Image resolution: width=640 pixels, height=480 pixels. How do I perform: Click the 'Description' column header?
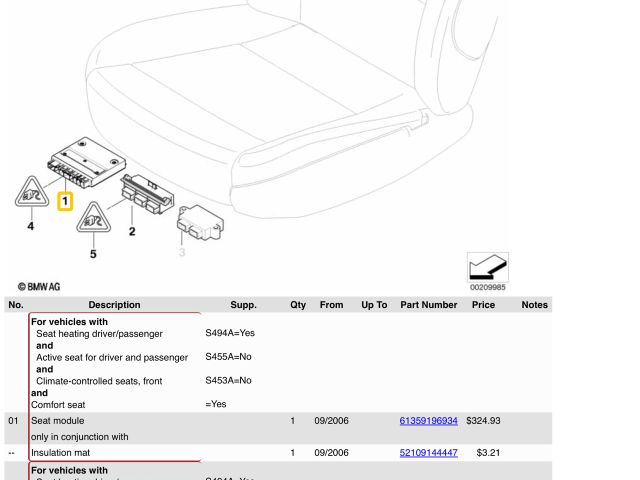tap(114, 305)
